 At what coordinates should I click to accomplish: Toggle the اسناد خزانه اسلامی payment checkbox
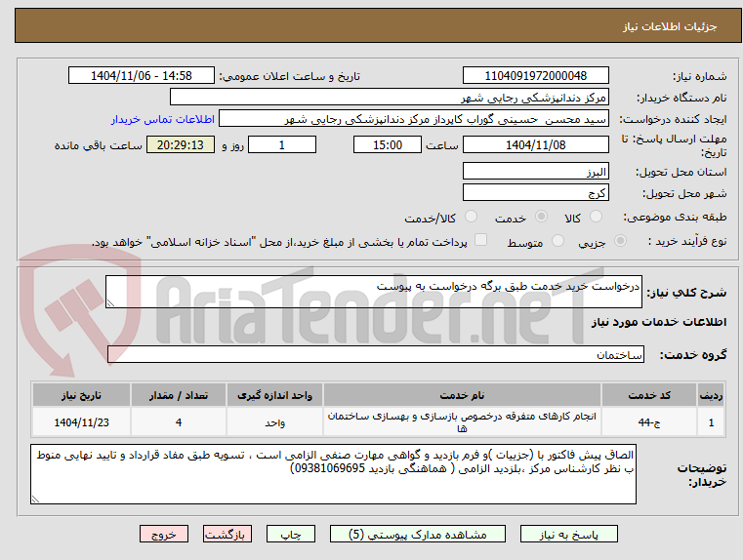point(481,240)
